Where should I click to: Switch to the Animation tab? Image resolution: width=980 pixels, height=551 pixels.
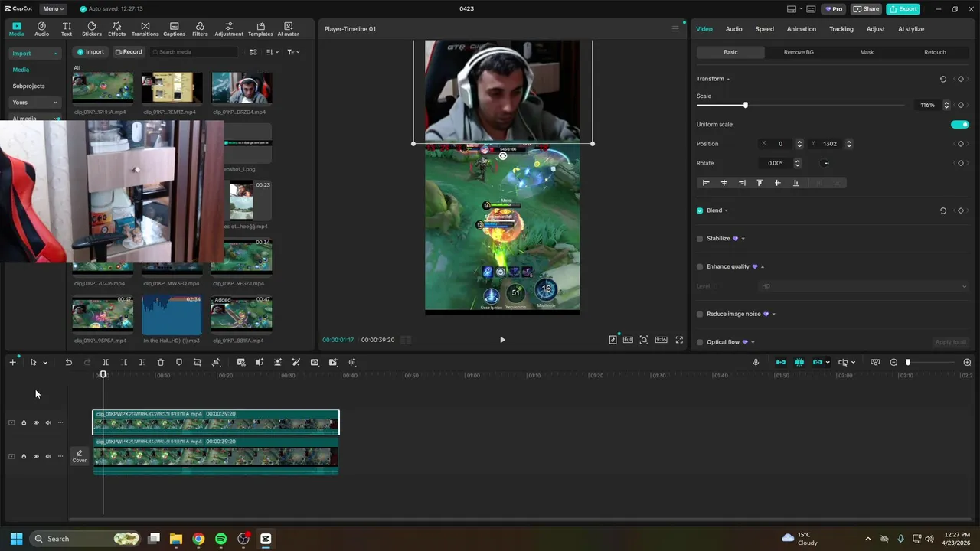801,29
